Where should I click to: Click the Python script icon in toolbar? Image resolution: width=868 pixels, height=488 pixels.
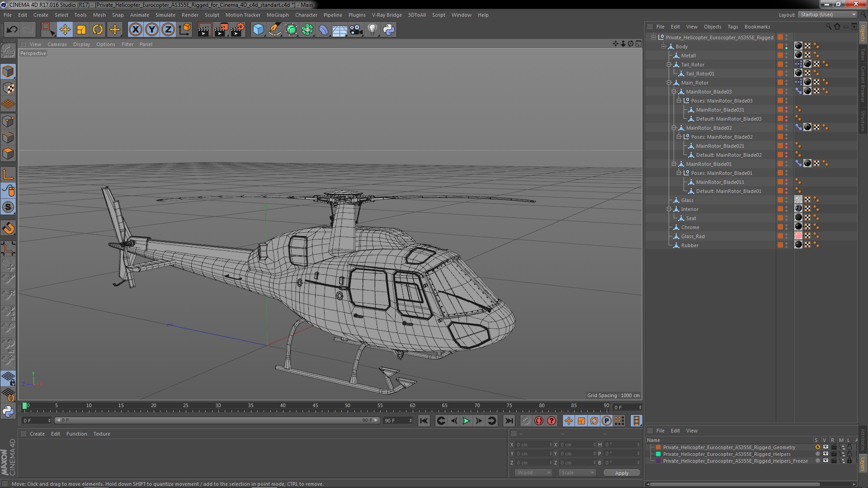point(389,30)
